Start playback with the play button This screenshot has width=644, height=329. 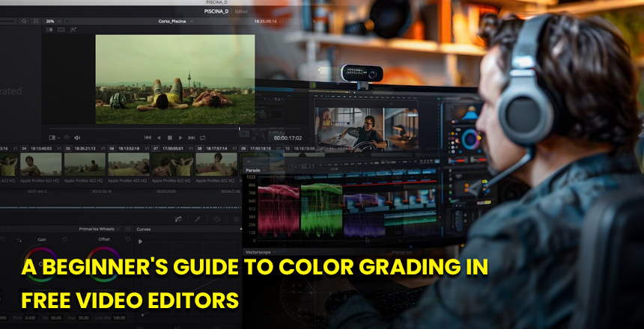[180, 138]
